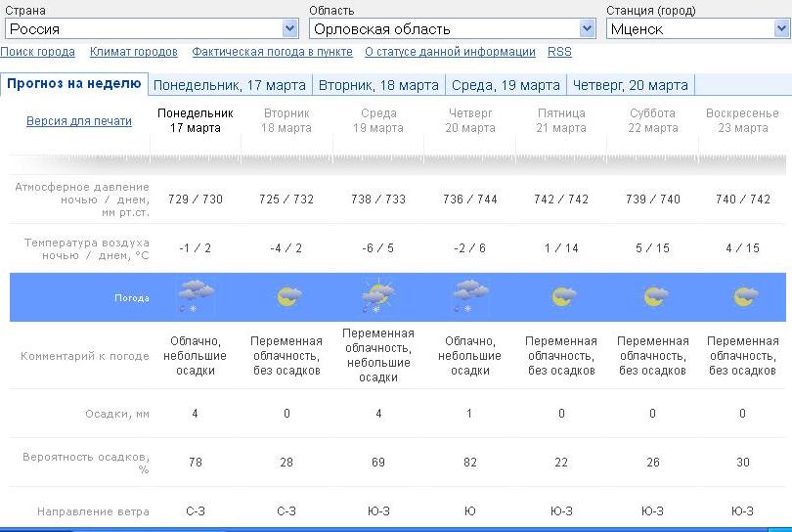Viewport: 792px width, 532px height.
Task: Open the RSS feed link
Action: (559, 52)
